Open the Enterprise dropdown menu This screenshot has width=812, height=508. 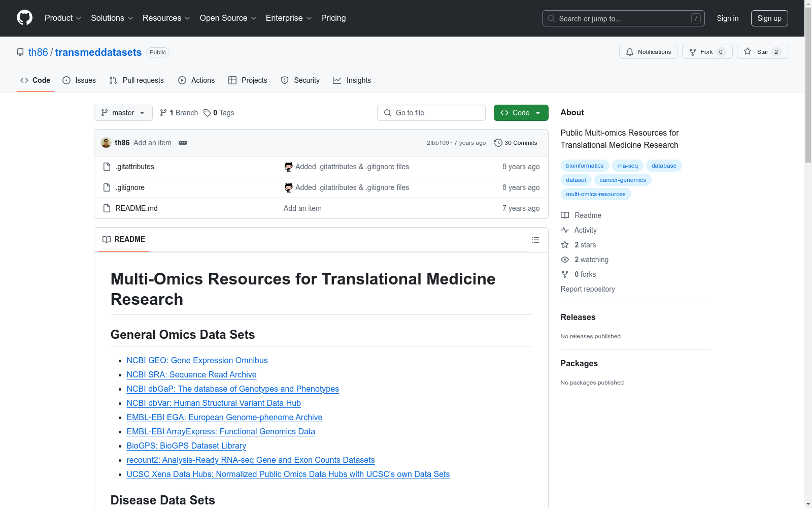(289, 18)
